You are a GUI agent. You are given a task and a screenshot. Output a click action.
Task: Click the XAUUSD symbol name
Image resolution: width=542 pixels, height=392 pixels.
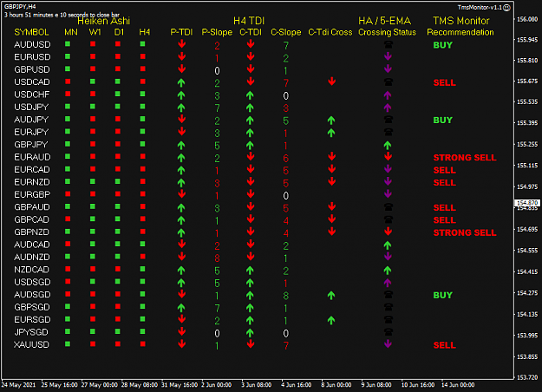tap(31, 344)
